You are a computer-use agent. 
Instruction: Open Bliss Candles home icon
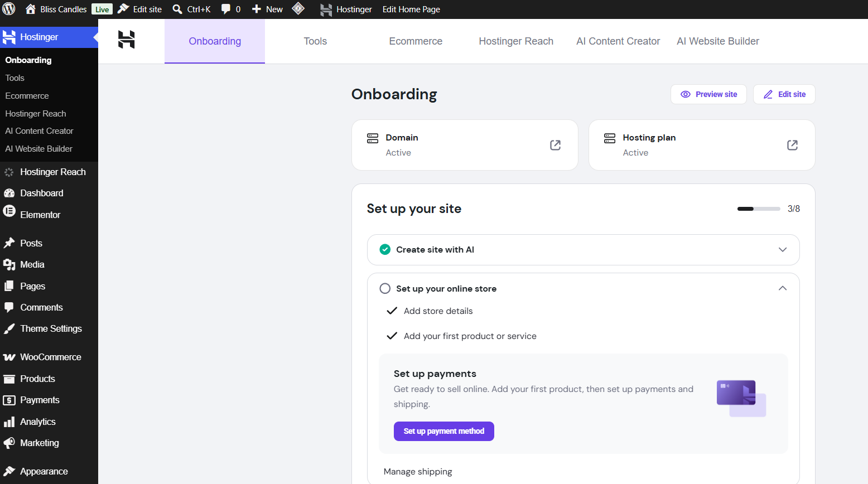31,9
